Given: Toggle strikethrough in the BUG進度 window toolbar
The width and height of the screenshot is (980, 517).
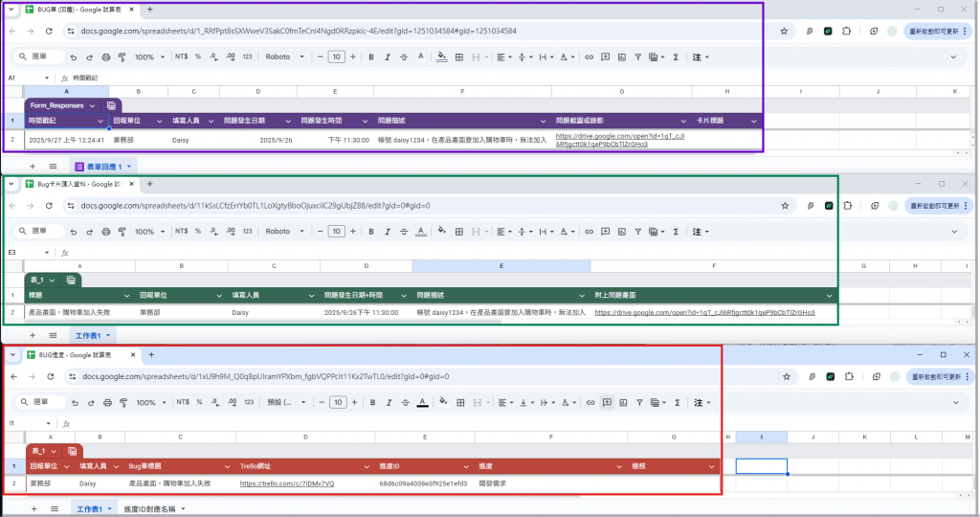Looking at the screenshot, I should (405, 403).
